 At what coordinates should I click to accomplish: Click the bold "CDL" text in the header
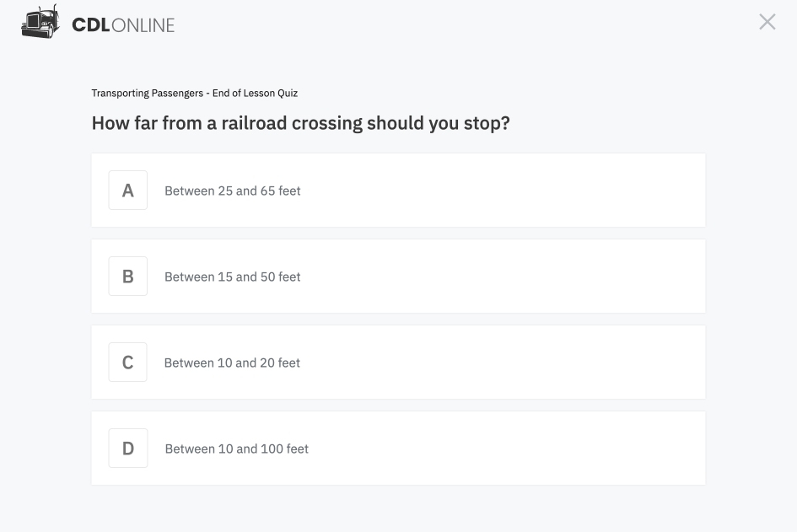91,25
